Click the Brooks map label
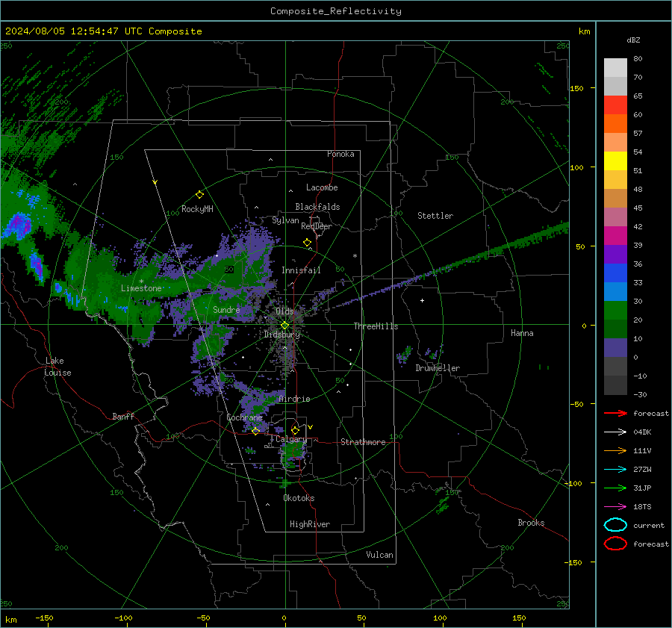Viewport: 672px width, 628px height. pos(531,523)
